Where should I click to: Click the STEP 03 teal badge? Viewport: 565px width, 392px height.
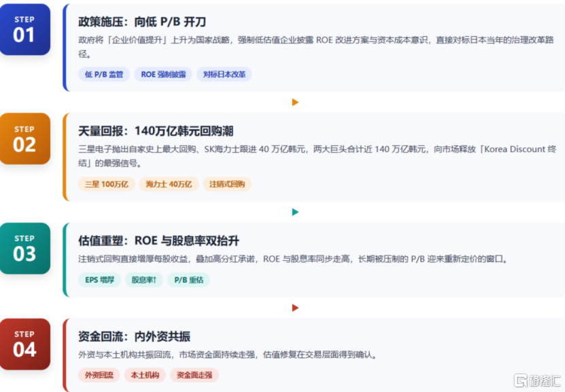click(25, 249)
